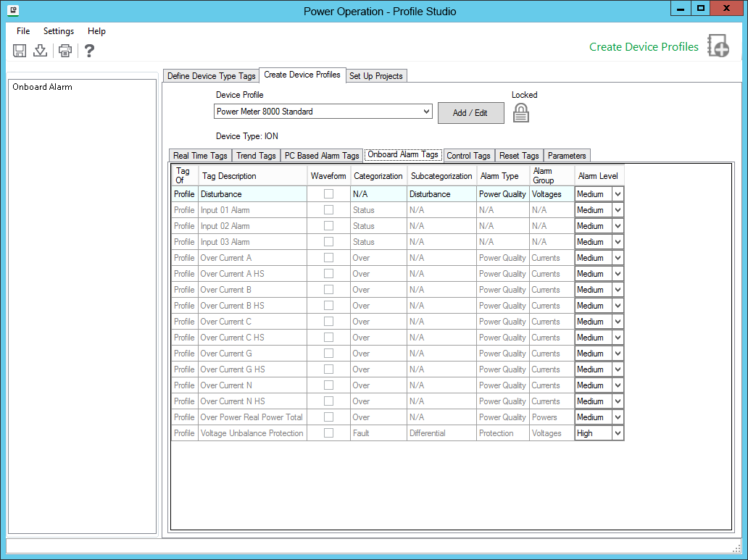Click the app icon in the title bar
This screenshot has height=560, width=748.
(x=13, y=10)
